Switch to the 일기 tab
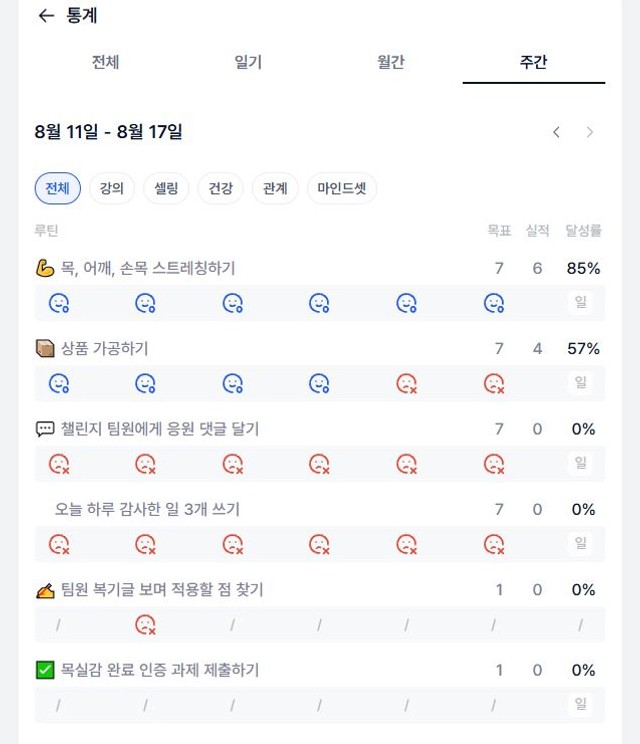Viewport: 640px width, 744px height. pos(248,62)
